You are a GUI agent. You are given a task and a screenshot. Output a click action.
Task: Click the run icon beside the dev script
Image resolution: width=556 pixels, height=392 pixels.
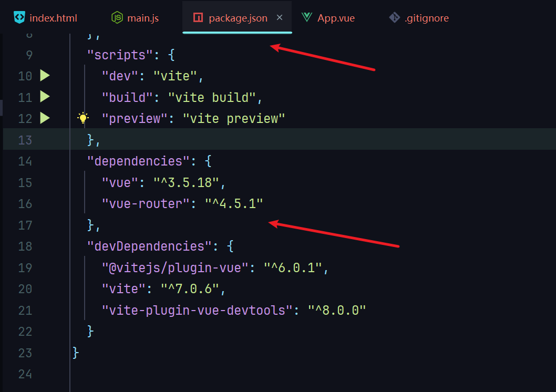[45, 76]
